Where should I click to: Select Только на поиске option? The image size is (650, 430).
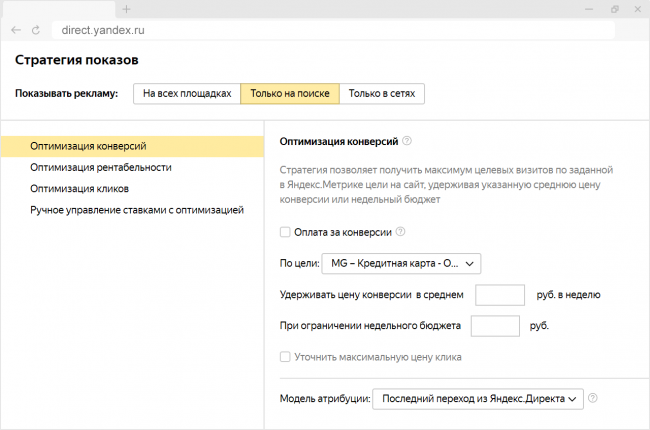click(x=290, y=93)
